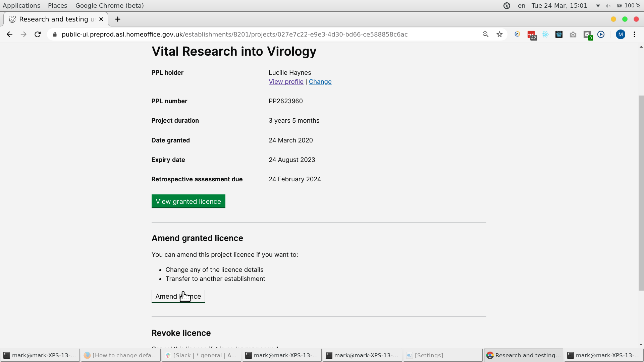This screenshot has height=362, width=644.
Task: Open the accessibility menu in top bar
Action: click(x=506, y=6)
